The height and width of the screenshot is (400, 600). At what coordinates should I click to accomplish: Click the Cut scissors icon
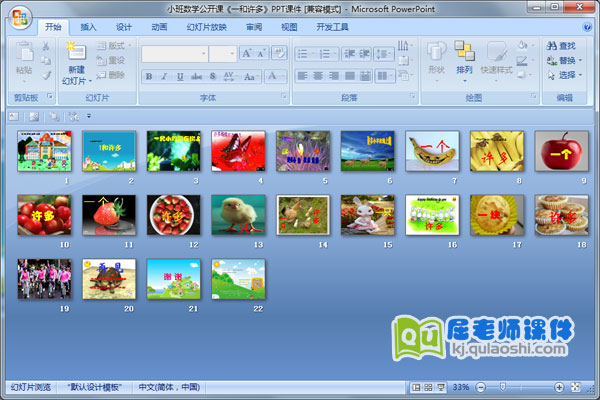click(x=46, y=46)
